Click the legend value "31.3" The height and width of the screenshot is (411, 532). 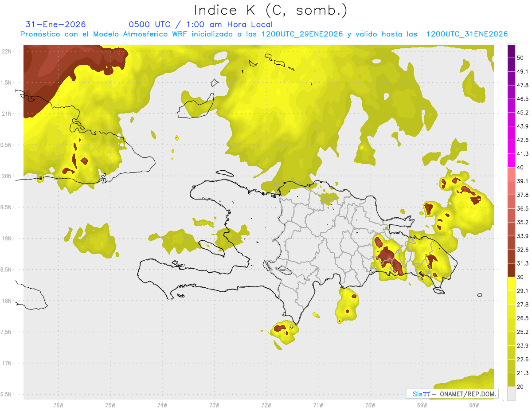(523, 263)
